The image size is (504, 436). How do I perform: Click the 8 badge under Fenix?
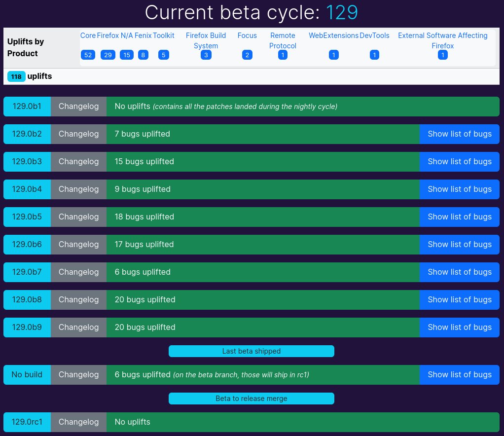point(143,55)
